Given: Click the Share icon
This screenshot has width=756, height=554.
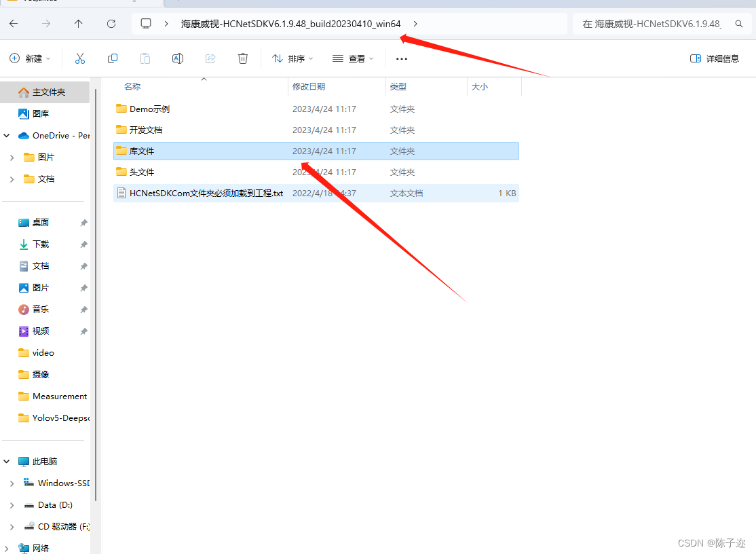Looking at the screenshot, I should [210, 58].
